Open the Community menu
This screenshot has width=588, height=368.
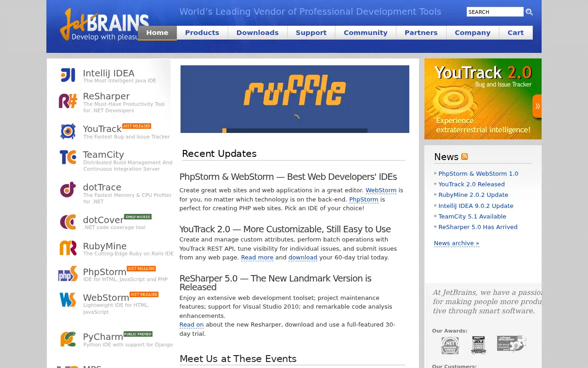click(x=366, y=33)
